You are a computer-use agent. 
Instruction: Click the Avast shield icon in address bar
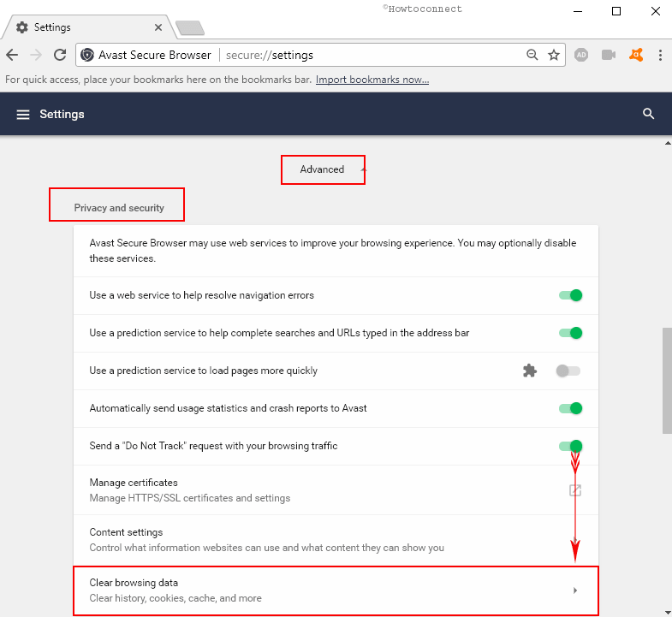pyautogui.click(x=87, y=55)
